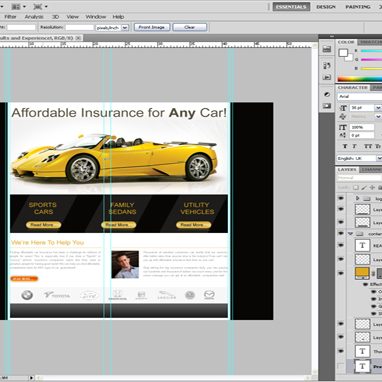Click lock image pixels brush icon
The width and height of the screenshot is (382, 382).
tap(364, 188)
